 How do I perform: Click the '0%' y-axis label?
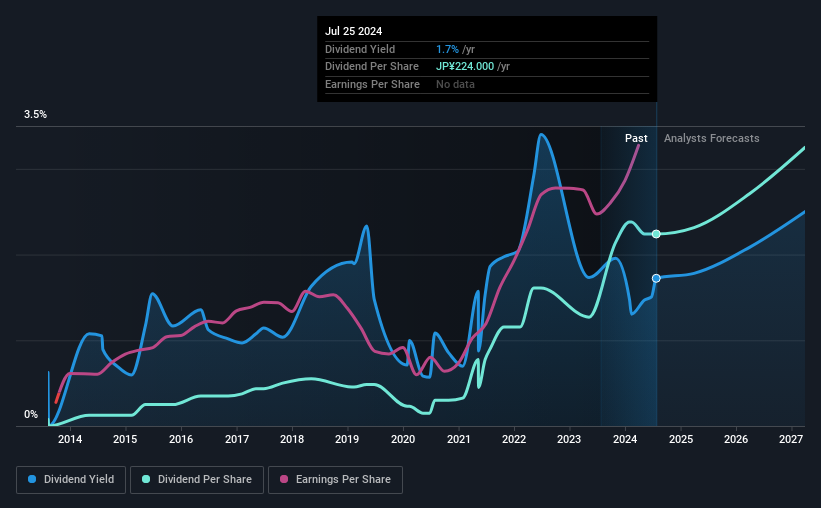(31, 414)
